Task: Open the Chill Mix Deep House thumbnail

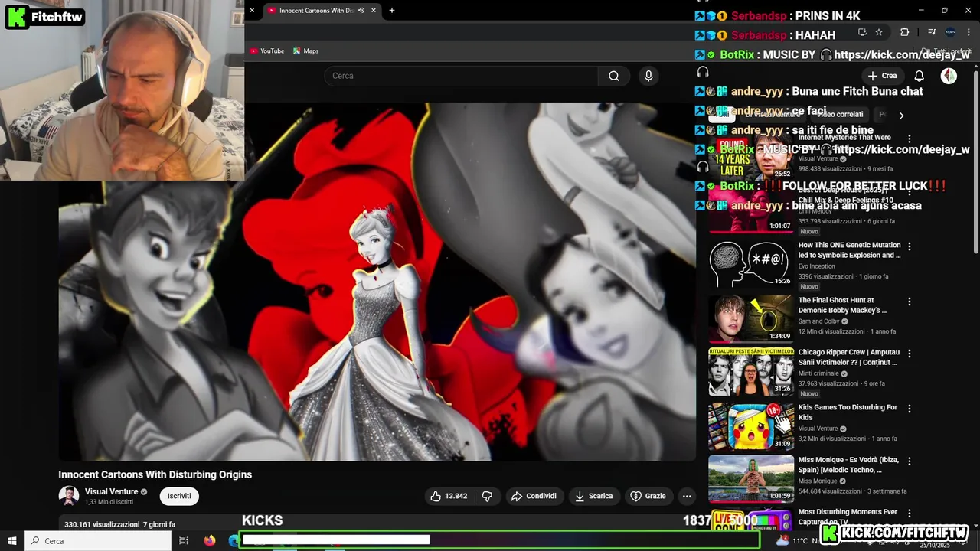Action: 751,209
